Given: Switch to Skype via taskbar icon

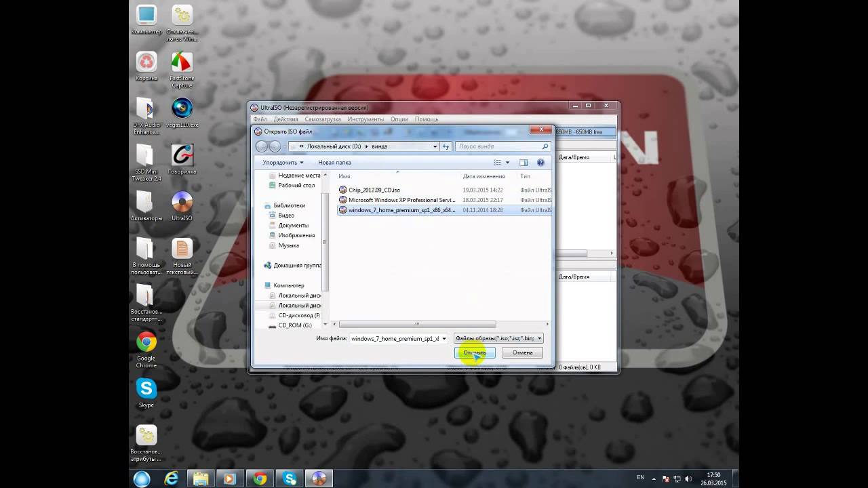Looking at the screenshot, I should [x=290, y=479].
